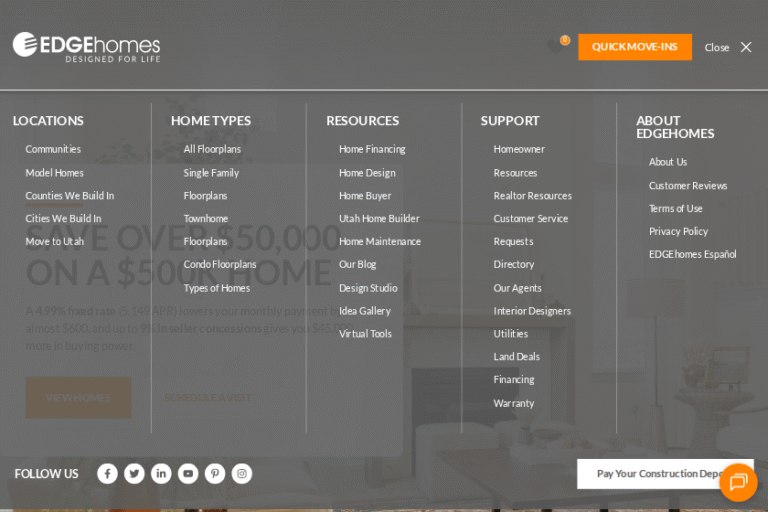Viewport: 768px width, 512px height.
Task: View Customer Reviews page
Action: [x=688, y=185]
